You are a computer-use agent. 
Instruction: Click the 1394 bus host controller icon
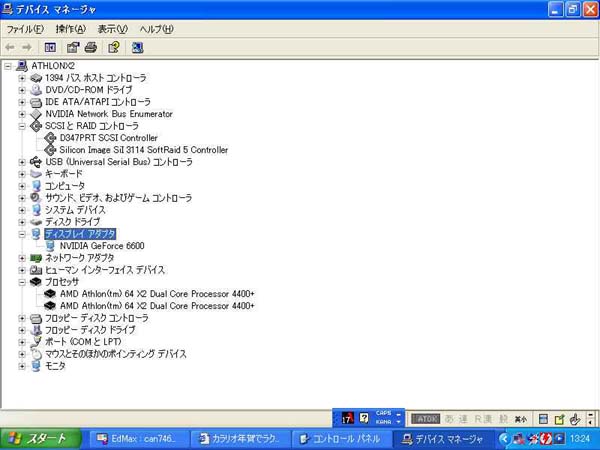tap(36, 78)
